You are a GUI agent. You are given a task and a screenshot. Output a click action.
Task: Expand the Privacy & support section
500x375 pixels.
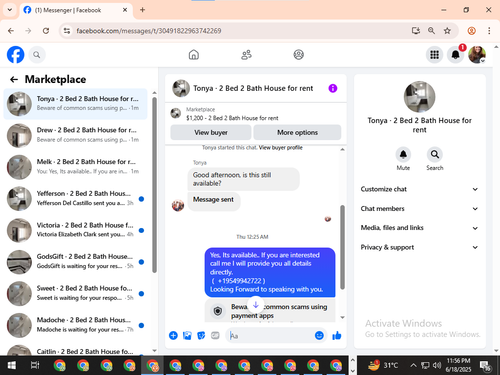(x=419, y=247)
